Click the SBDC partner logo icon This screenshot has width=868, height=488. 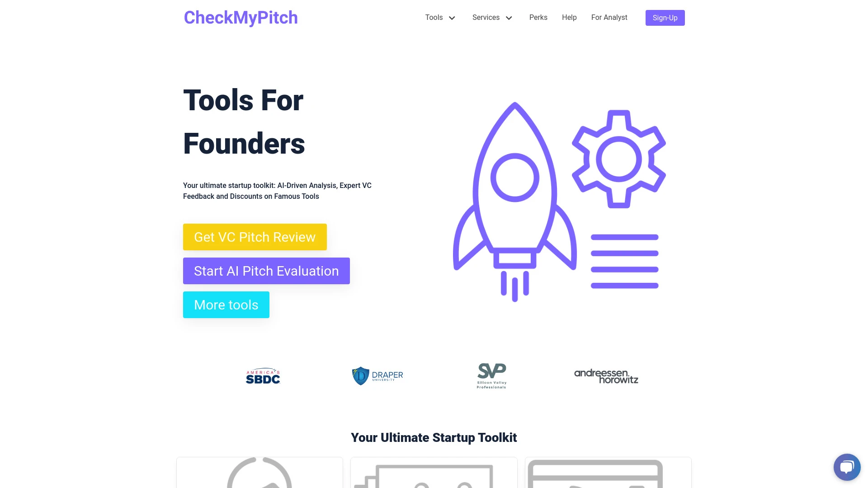(x=262, y=375)
